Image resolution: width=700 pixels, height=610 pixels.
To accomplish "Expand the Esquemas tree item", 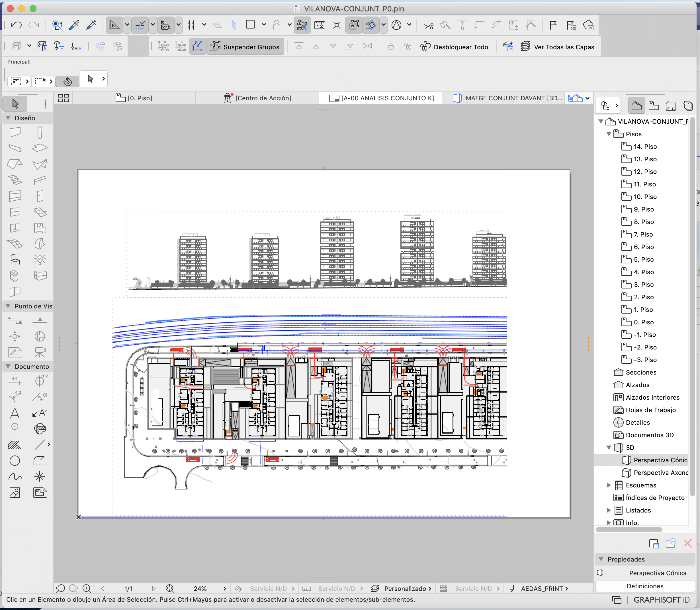I will tap(609, 485).
